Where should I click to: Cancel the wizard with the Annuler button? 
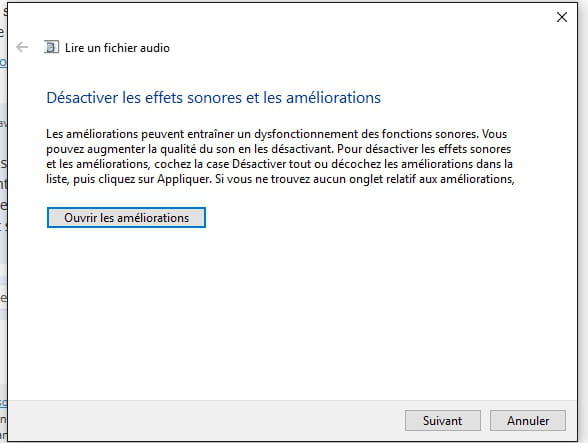coord(528,420)
